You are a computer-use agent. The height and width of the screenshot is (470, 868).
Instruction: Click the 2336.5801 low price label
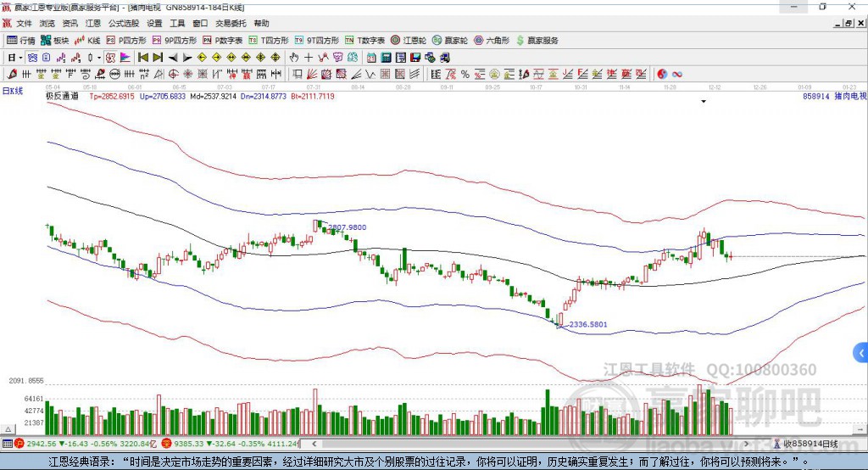[588, 324]
